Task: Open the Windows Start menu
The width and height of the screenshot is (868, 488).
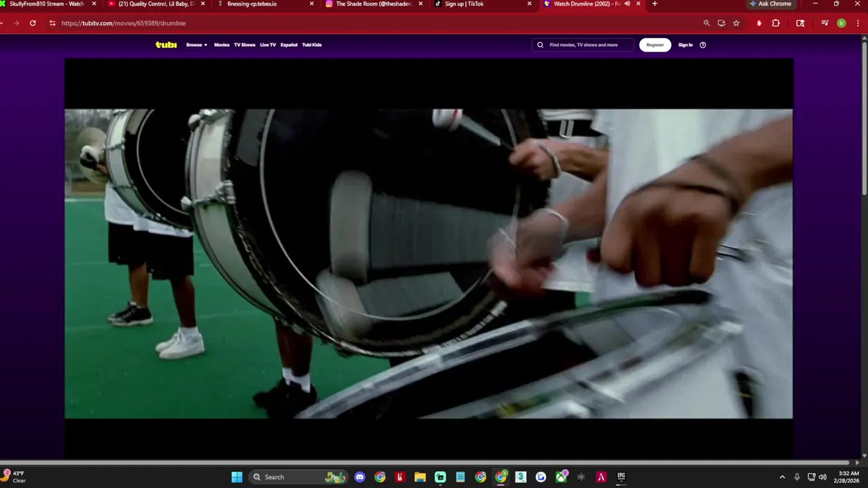Action: click(x=237, y=477)
